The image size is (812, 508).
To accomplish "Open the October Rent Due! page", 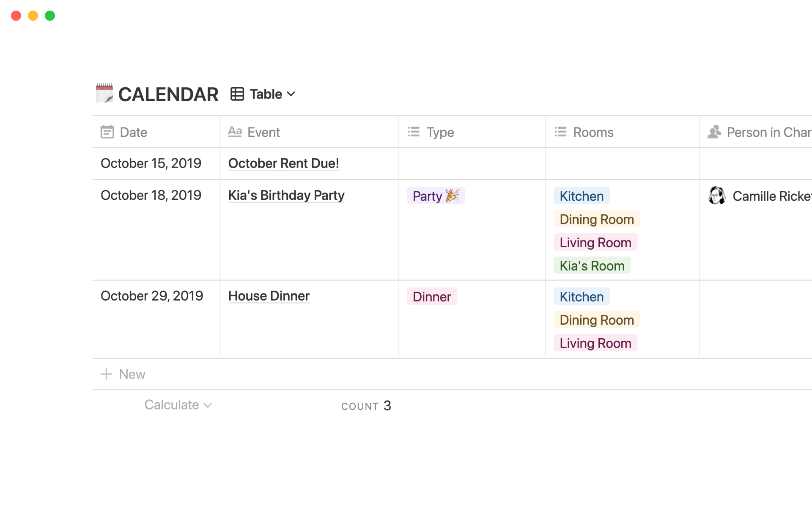I will pos(283,163).
